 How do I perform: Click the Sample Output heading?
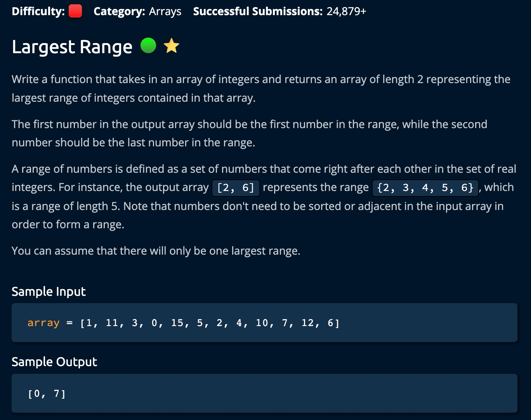pos(54,362)
